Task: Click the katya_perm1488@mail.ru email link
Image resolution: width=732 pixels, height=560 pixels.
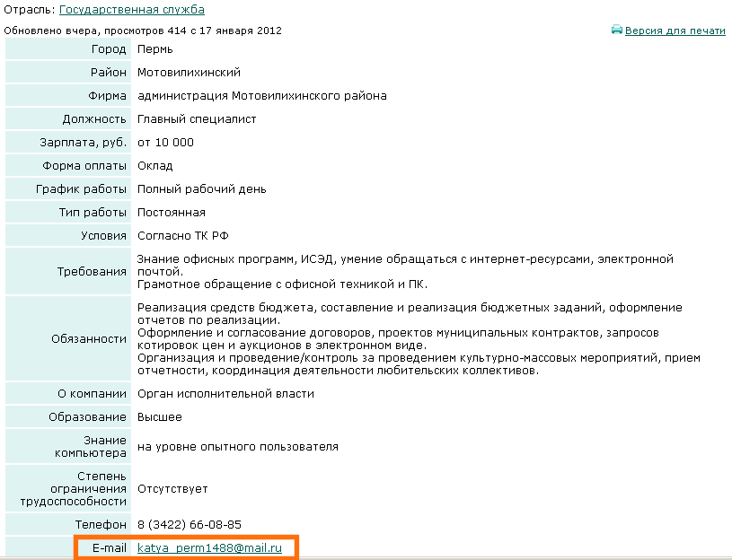Action: 209,547
